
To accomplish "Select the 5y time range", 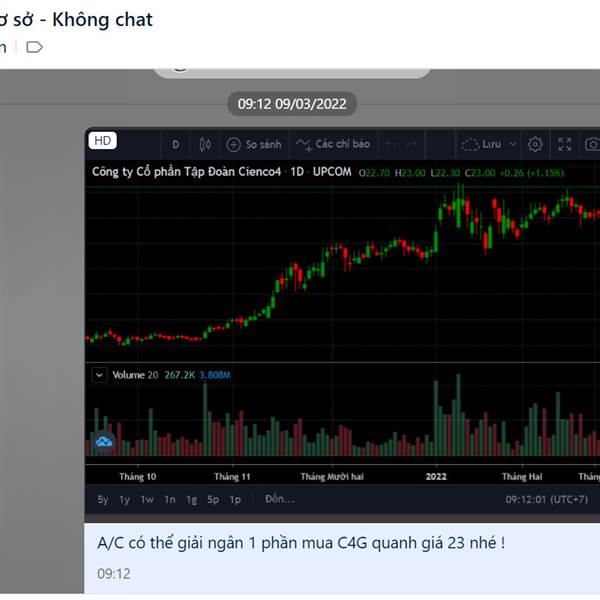I will (x=103, y=499).
